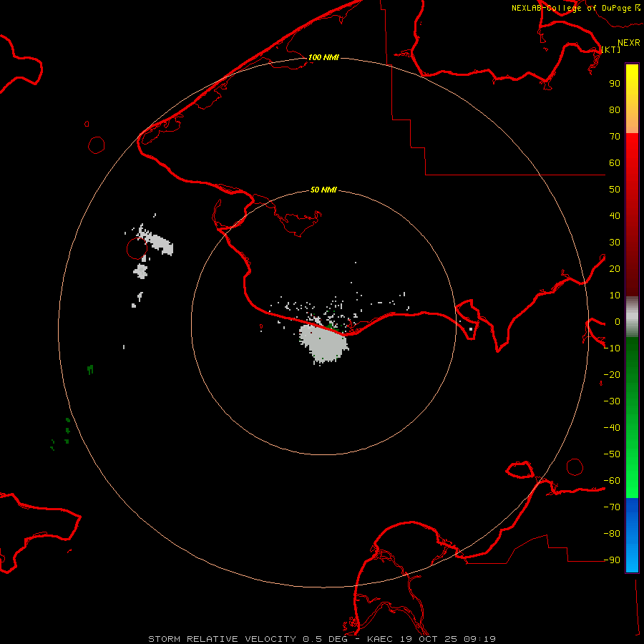Pick the blue bottom section of the color bar
This screenshot has width=644, height=644.
[x=632, y=535]
